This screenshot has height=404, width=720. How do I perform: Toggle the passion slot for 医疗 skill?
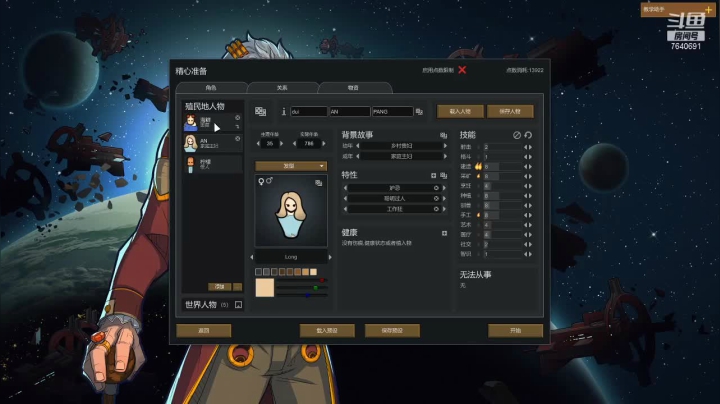pos(478,235)
